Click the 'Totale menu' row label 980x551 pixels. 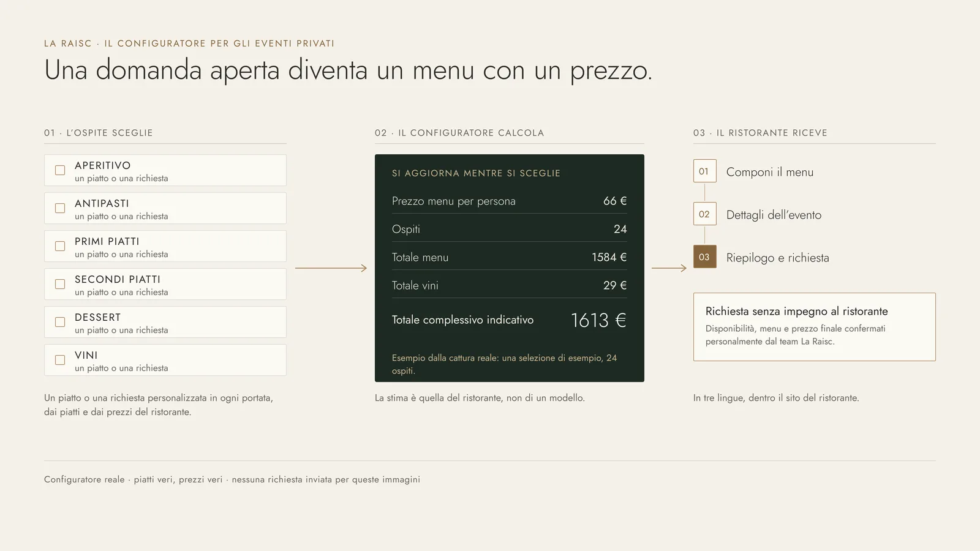tap(420, 257)
